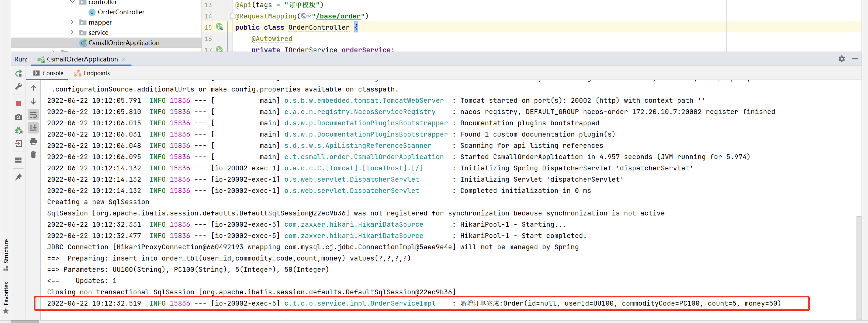
Task: Clear all console output with trash icon
Action: click(33, 155)
